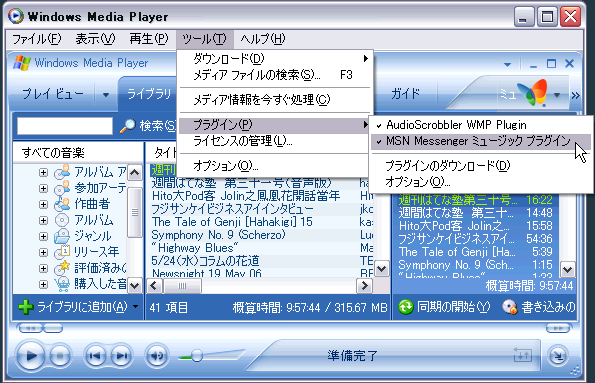Click the アルバム disc icon
The width and height of the screenshot is (595, 383).
click(x=62, y=220)
